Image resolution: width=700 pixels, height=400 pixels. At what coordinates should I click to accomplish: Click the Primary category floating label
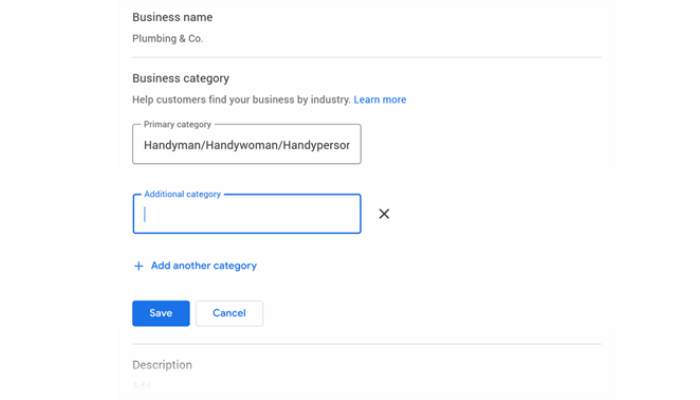pyautogui.click(x=179, y=125)
